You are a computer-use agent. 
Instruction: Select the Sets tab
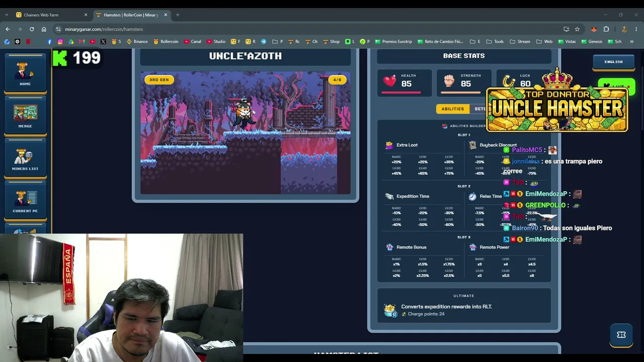click(480, 109)
